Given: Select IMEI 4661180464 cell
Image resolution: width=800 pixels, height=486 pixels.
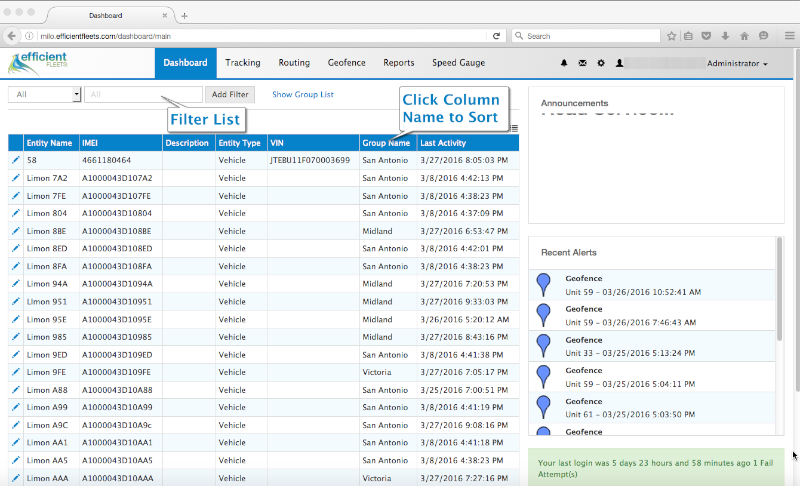Looking at the screenshot, I should tap(121, 160).
